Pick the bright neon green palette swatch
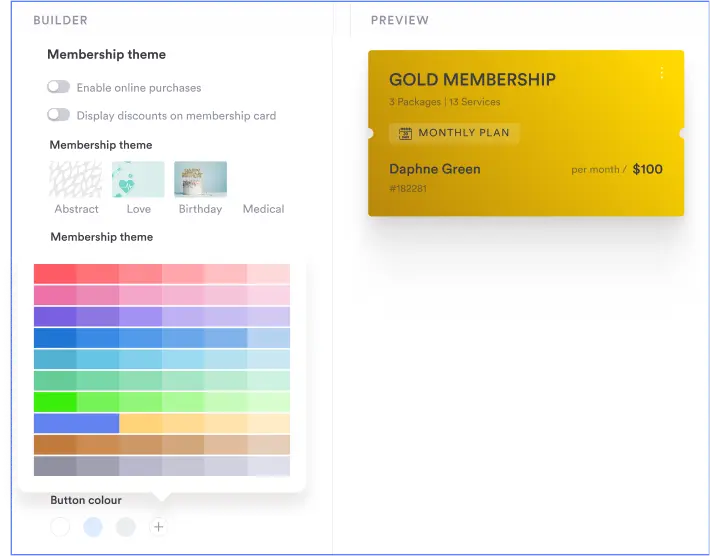The width and height of the screenshot is (720, 556). pyautogui.click(x=55, y=402)
